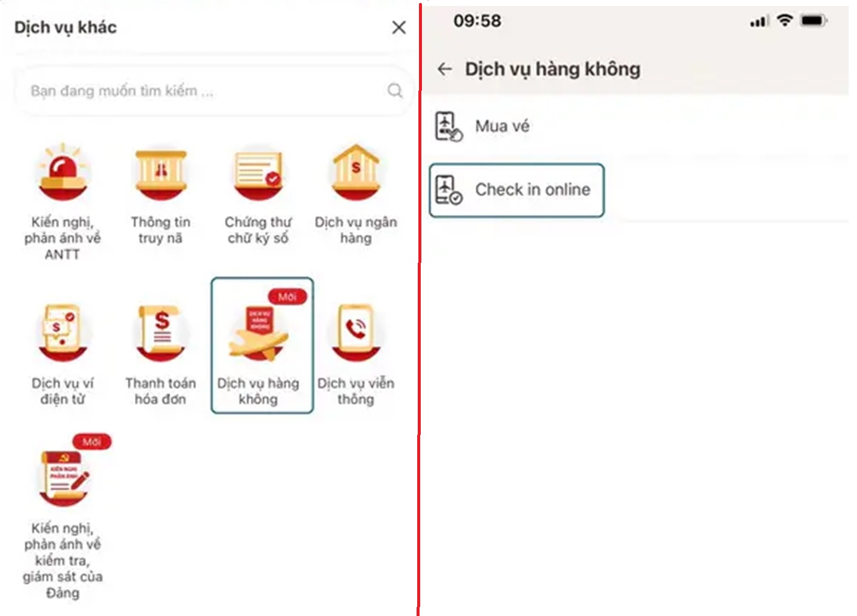Screen dimensions: 857x616
Task: Open Dịch vụ viễn thông phone icon
Action: [x=356, y=332]
